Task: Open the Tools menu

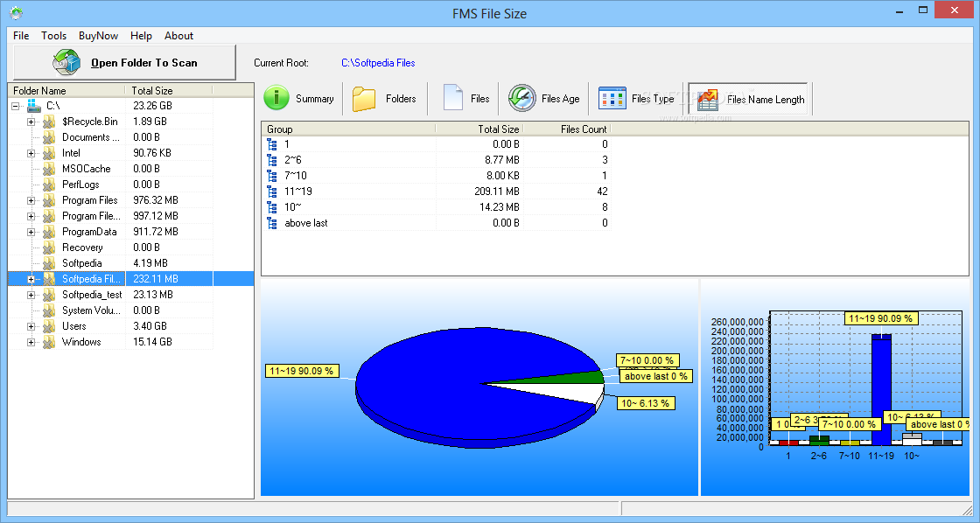Action: coord(53,36)
